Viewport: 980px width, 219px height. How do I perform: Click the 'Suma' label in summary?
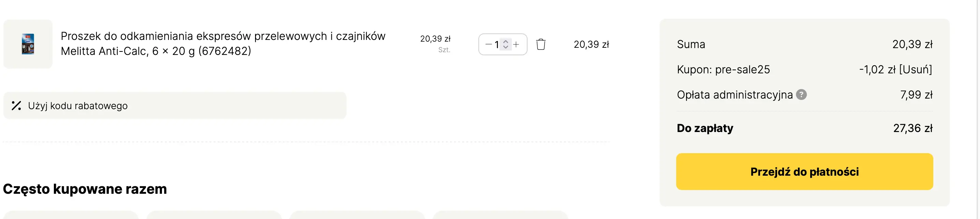[691, 45]
